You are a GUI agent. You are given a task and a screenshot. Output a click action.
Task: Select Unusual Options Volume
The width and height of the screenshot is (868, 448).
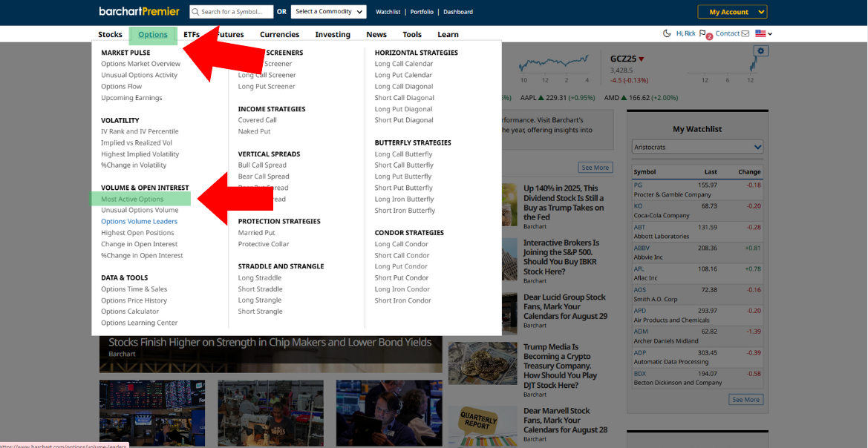coord(140,210)
